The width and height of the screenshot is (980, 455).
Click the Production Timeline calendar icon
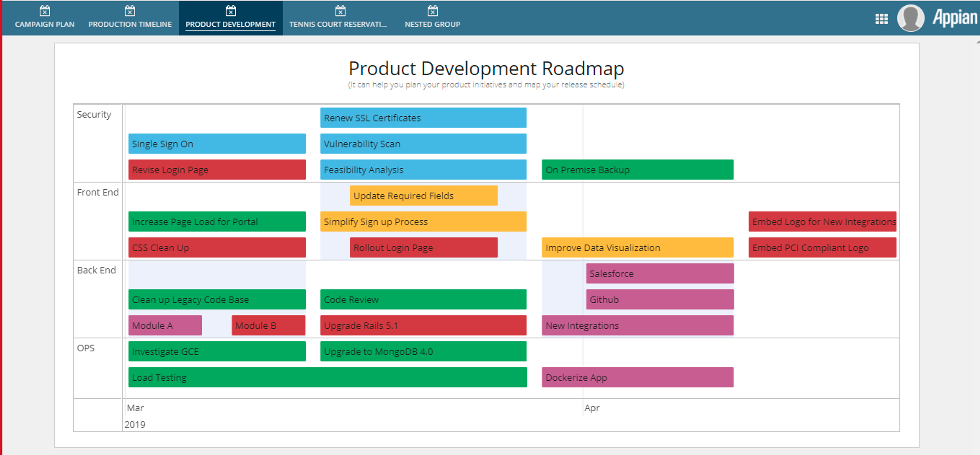point(130,11)
